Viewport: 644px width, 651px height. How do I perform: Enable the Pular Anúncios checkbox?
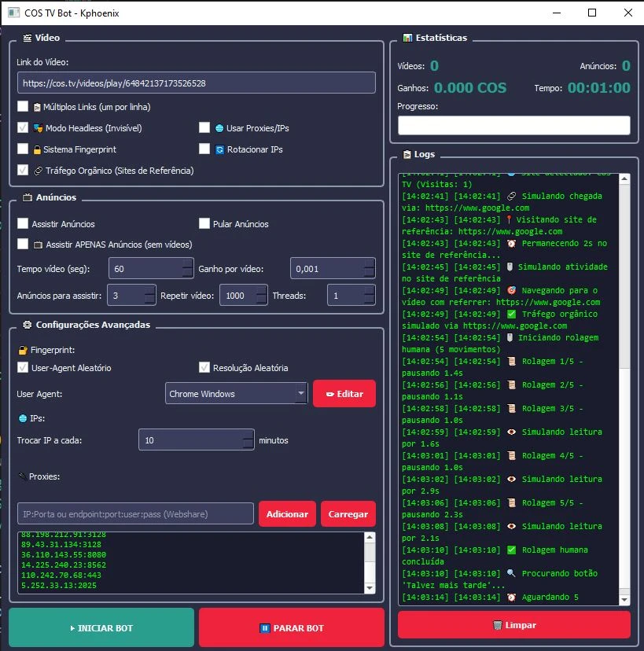(x=204, y=224)
